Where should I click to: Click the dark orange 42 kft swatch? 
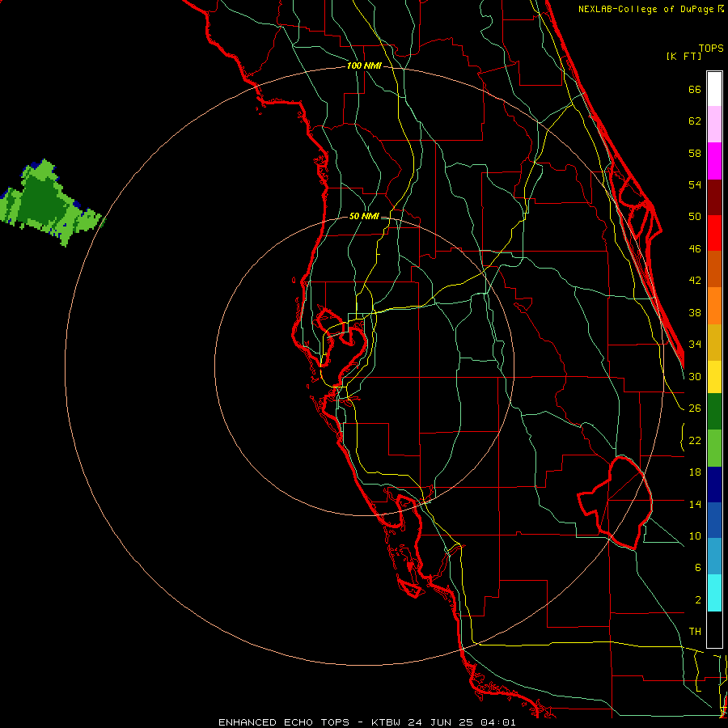coord(714,269)
